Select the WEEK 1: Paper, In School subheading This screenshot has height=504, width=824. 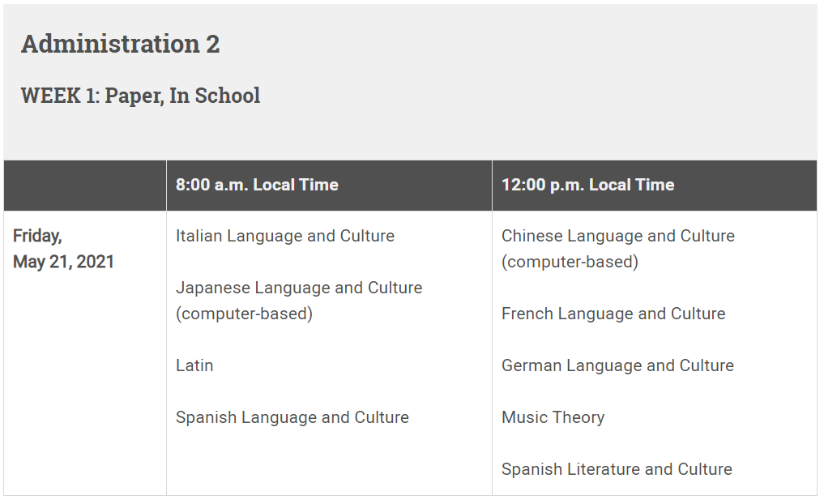pyautogui.click(x=140, y=96)
